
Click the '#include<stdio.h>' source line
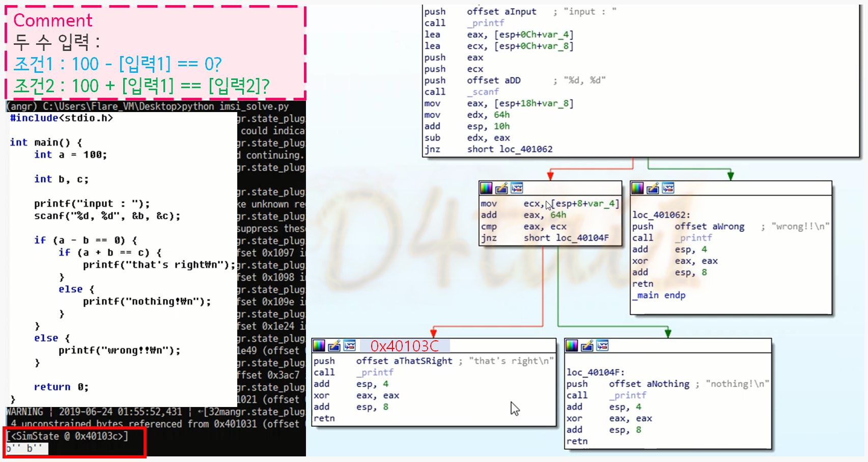click(x=61, y=118)
